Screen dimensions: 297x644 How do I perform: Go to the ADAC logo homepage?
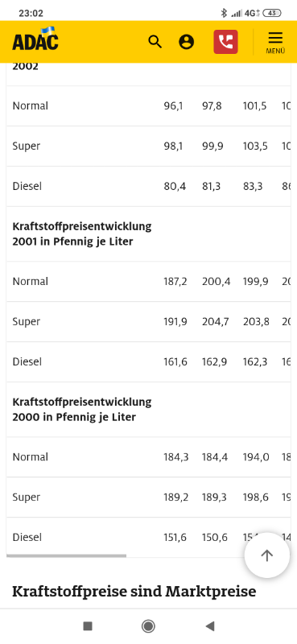point(35,39)
